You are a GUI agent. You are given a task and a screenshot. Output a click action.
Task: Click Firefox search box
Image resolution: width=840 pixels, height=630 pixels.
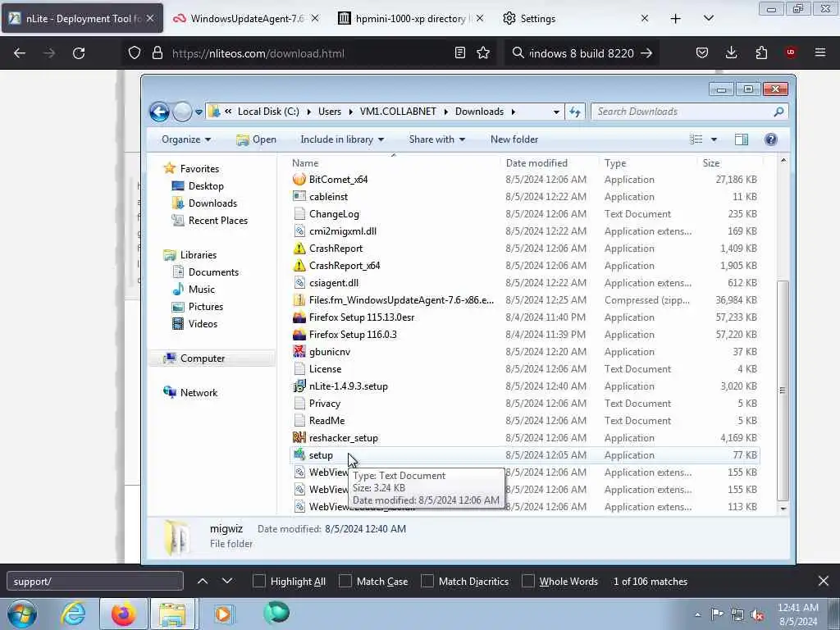tap(581, 53)
